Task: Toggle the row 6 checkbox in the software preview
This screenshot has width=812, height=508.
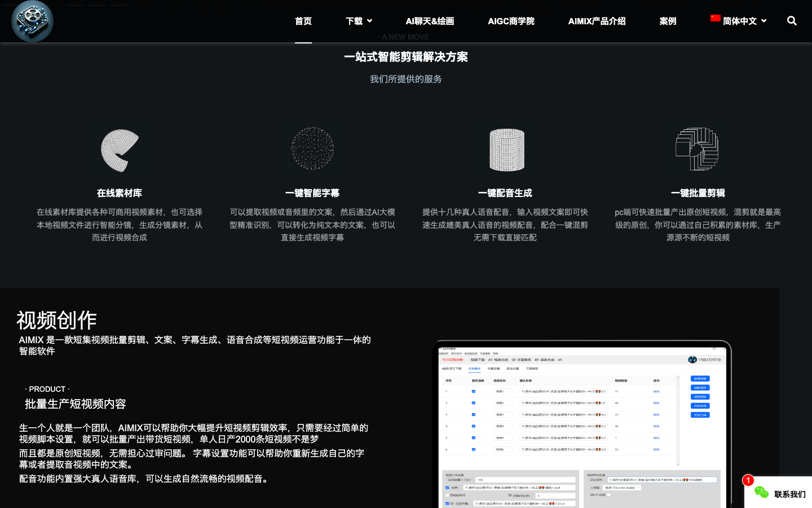Action: (474, 449)
